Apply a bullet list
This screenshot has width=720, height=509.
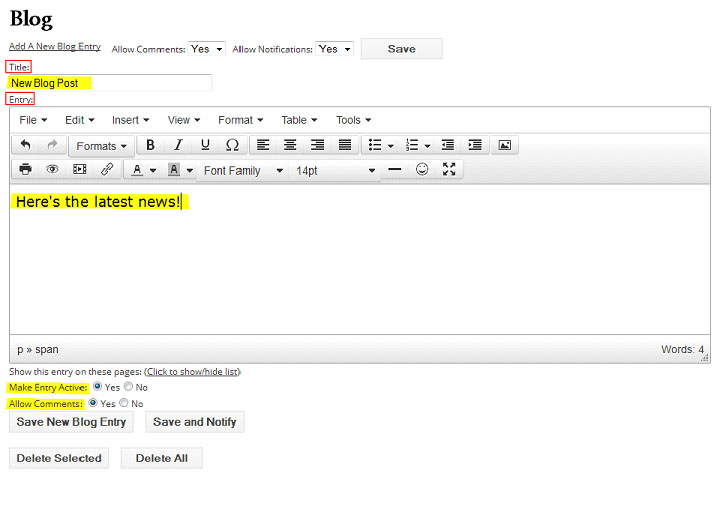click(375, 145)
